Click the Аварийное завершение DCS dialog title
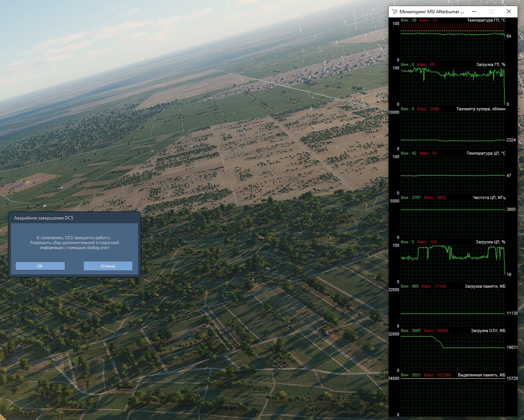 tap(44, 218)
